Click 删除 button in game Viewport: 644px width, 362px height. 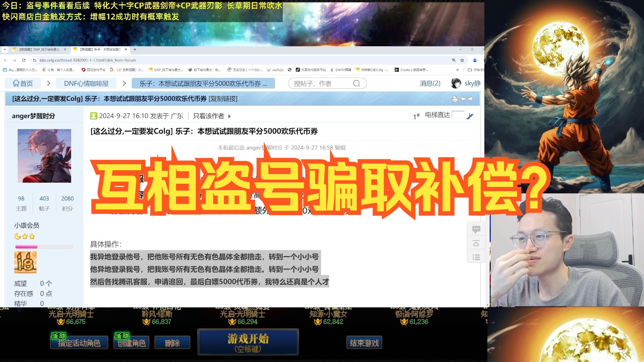click(x=172, y=343)
